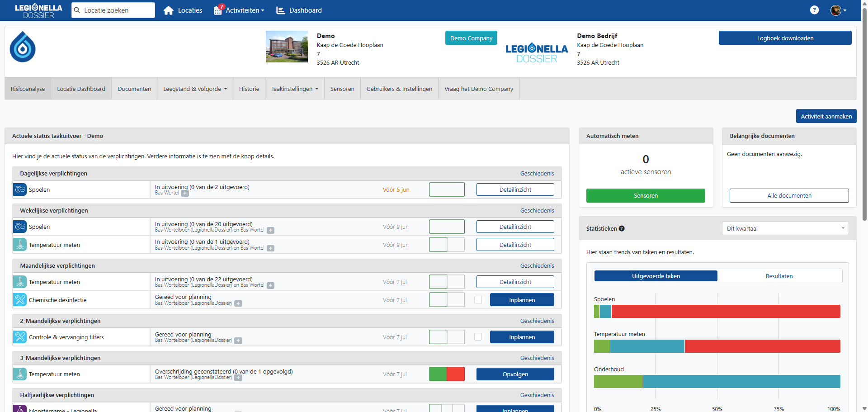Screen dimensions: 868x412
Task: Click the Logboek downloaden button
Action: pos(785,38)
